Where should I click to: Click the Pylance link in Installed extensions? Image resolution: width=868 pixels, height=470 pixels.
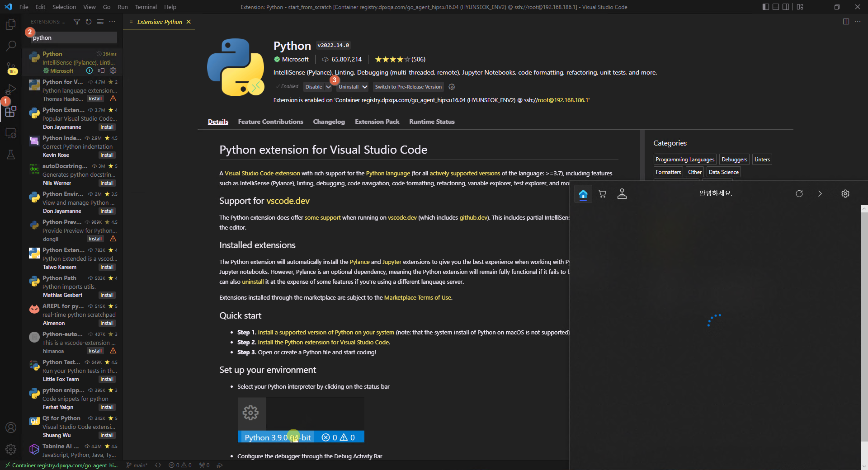pyautogui.click(x=359, y=262)
